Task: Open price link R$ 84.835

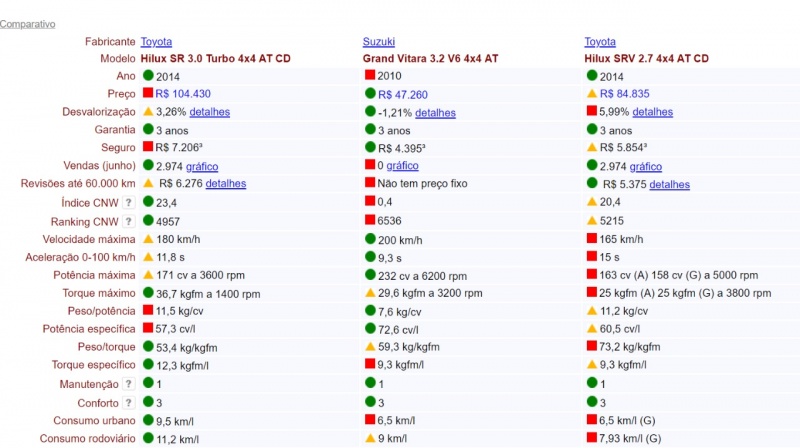Action: 624,94
